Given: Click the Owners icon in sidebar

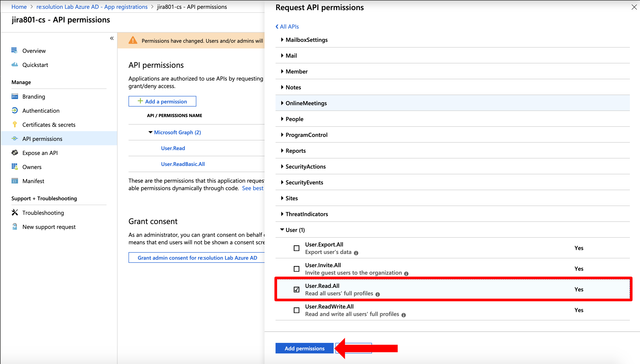Looking at the screenshot, I should (x=15, y=167).
